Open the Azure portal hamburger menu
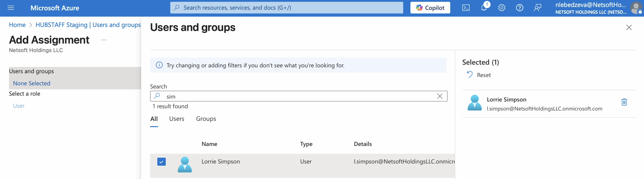 [11, 8]
